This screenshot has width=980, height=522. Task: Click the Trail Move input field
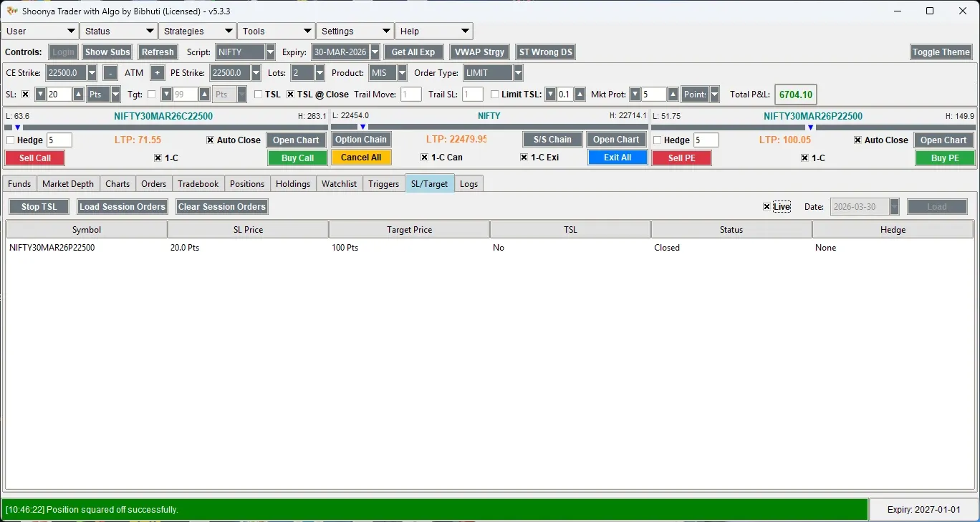(x=411, y=95)
